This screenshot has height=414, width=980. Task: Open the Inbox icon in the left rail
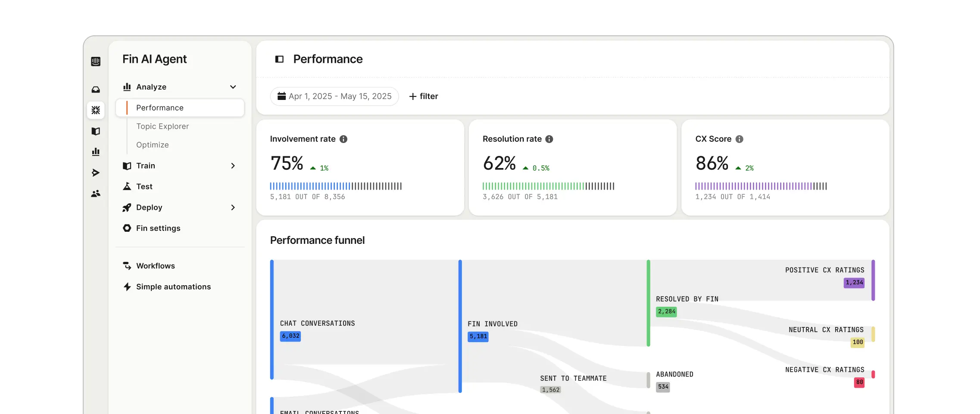(x=96, y=90)
